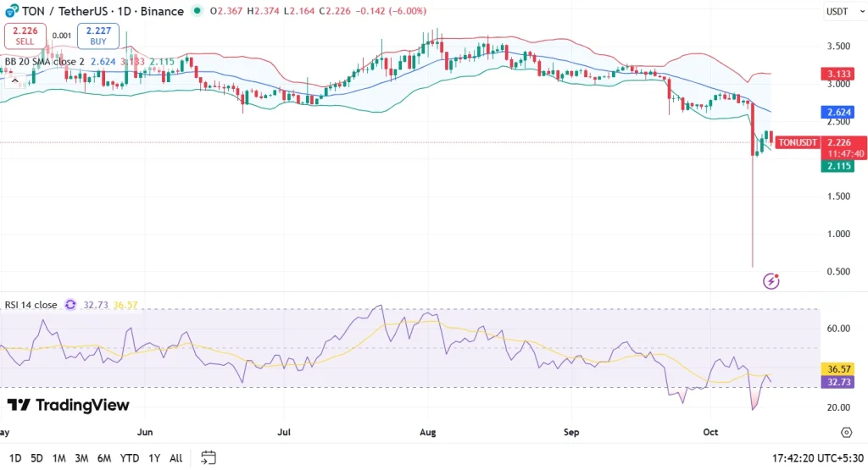
Task: Select the RSI 14 close indicator label
Action: click(x=30, y=304)
